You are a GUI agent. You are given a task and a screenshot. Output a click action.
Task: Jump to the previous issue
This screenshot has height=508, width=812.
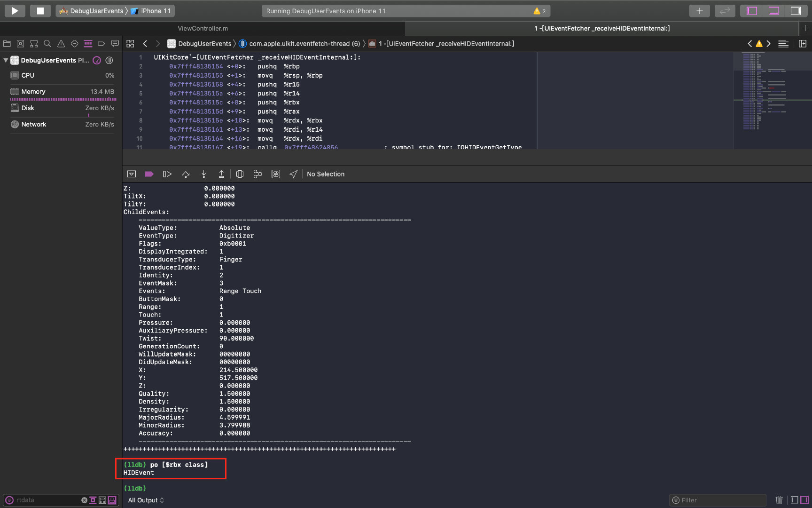[750, 44]
